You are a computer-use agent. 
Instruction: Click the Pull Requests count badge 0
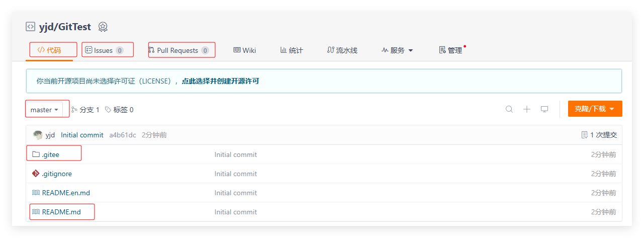coord(205,50)
